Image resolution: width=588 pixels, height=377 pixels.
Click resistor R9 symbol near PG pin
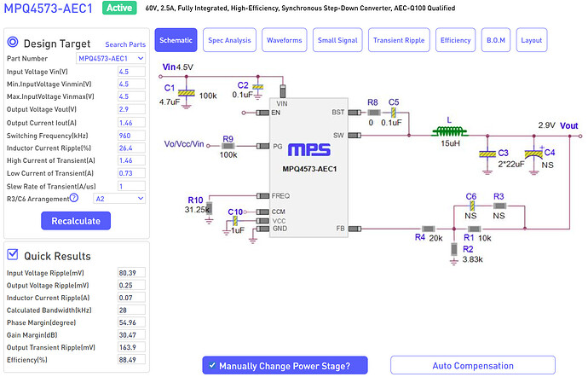(228, 146)
